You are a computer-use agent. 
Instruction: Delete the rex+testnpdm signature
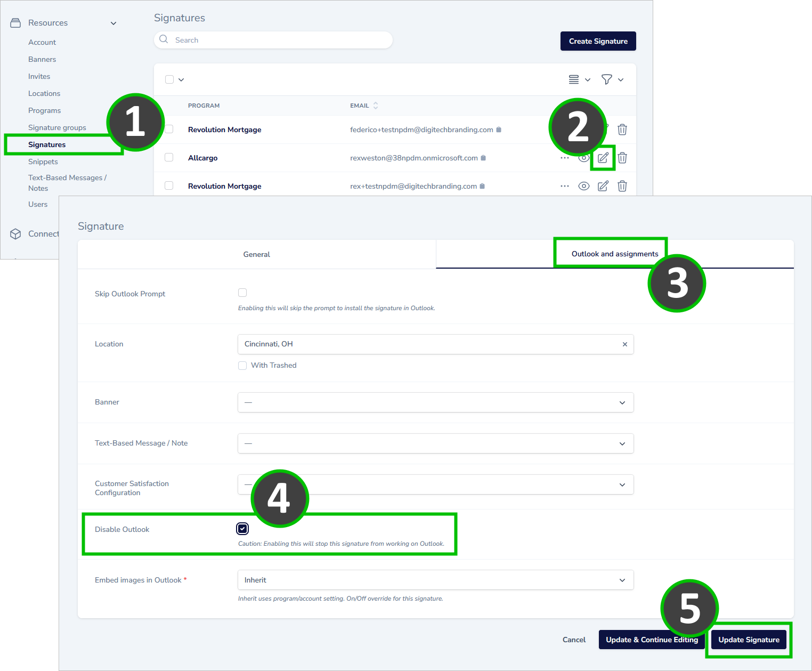pyautogui.click(x=622, y=186)
